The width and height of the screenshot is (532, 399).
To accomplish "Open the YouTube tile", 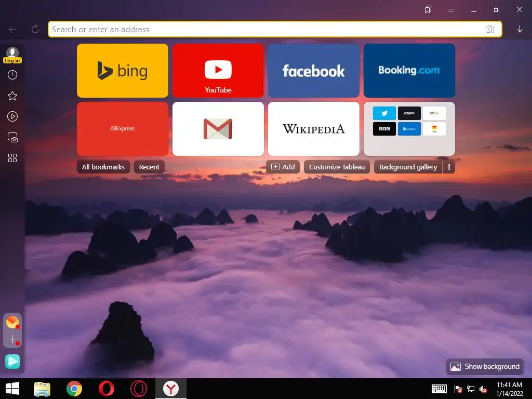I will click(x=218, y=71).
